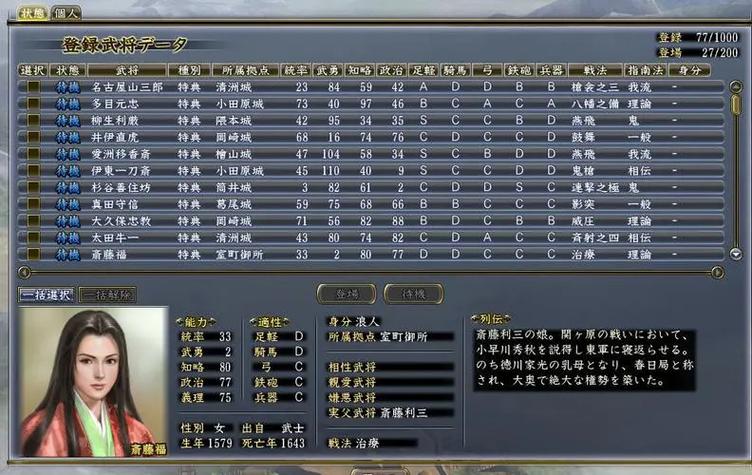The width and height of the screenshot is (752, 475).
Task: Sort by the 知略 column header
Action: point(360,70)
